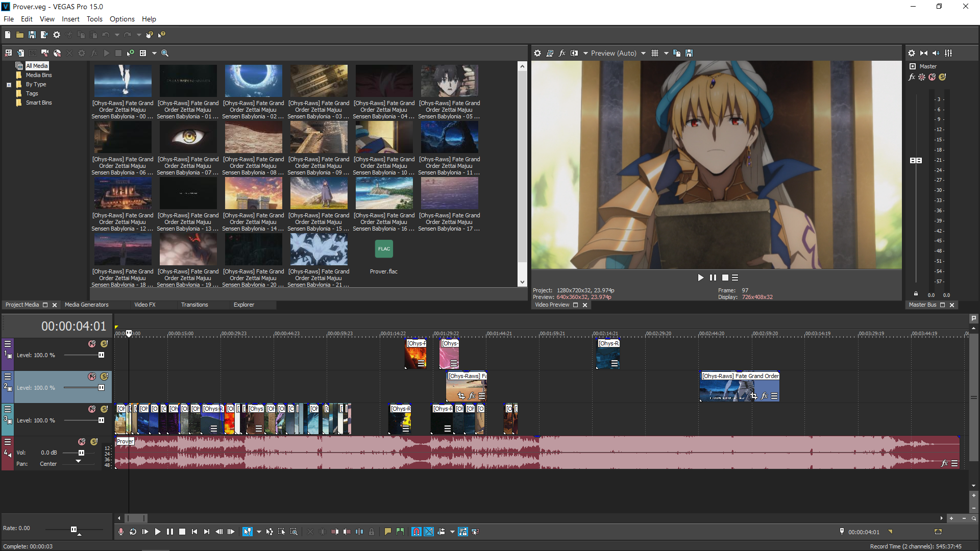Open the Insert menu

pos(70,19)
